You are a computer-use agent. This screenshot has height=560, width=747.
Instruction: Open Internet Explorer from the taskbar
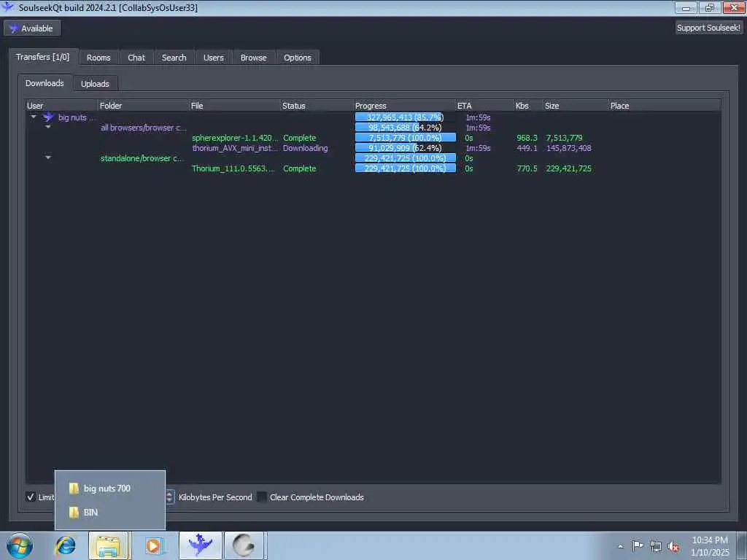point(65,545)
